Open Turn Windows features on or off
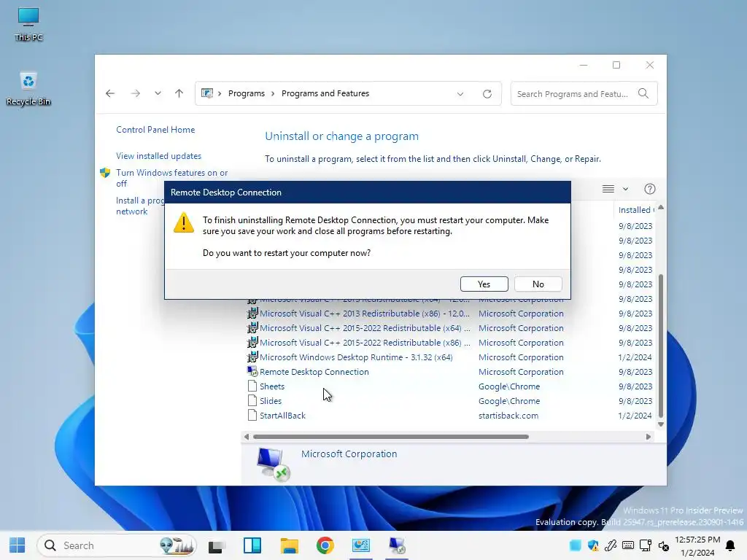The width and height of the screenshot is (747, 560). [x=172, y=178]
